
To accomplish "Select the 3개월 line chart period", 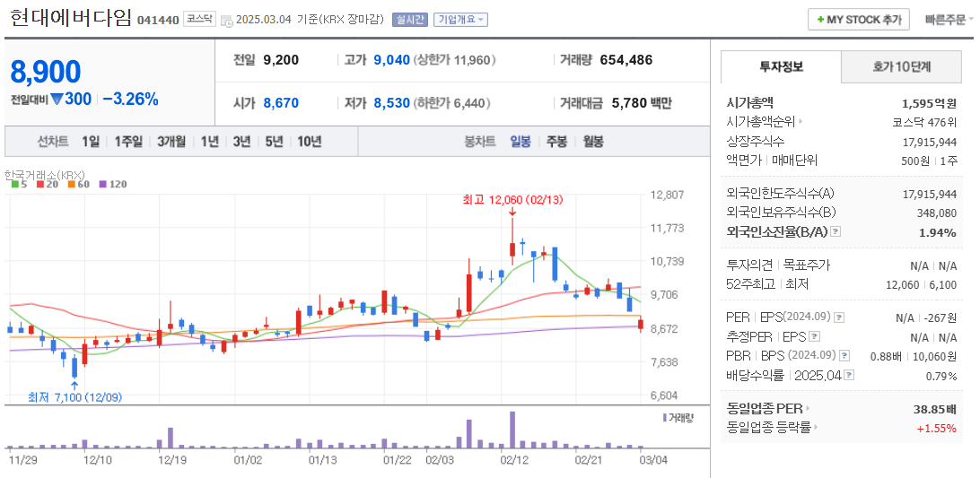I will (172, 142).
